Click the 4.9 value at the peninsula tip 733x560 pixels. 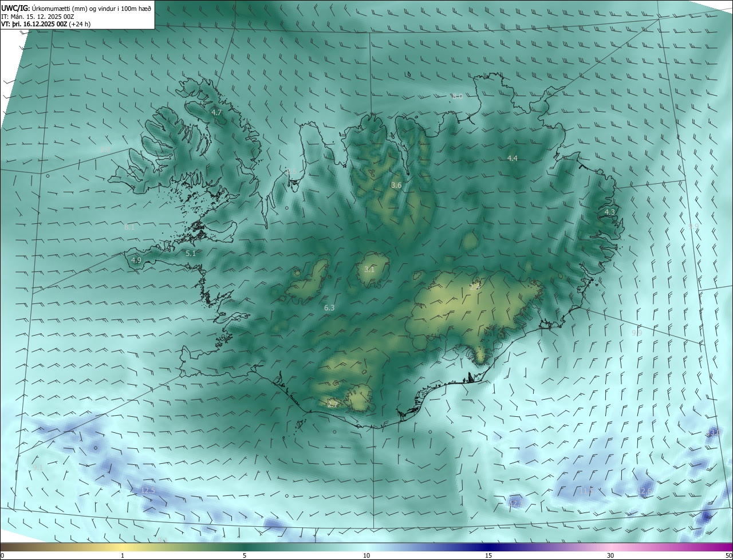pyautogui.click(x=136, y=260)
